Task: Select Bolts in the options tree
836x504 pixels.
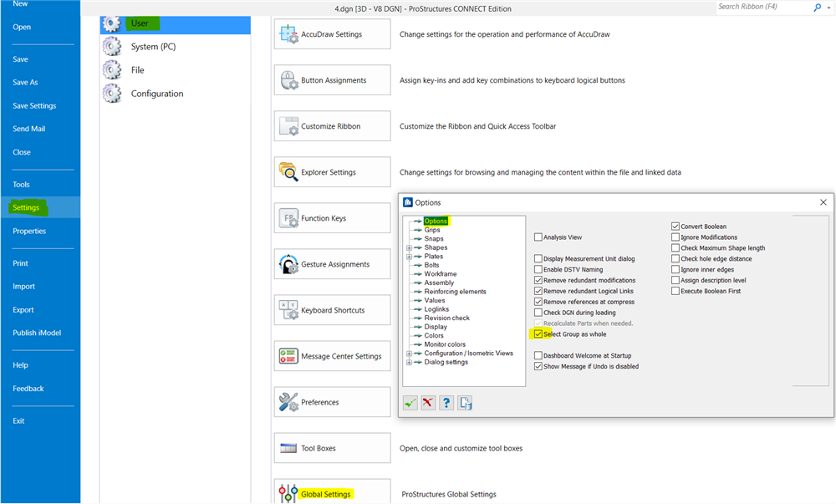Action: click(431, 265)
